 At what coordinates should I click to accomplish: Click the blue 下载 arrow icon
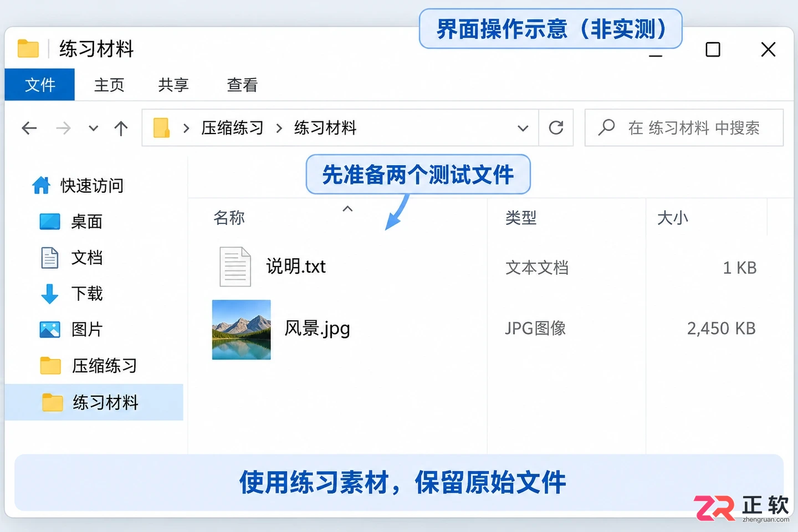click(x=50, y=294)
